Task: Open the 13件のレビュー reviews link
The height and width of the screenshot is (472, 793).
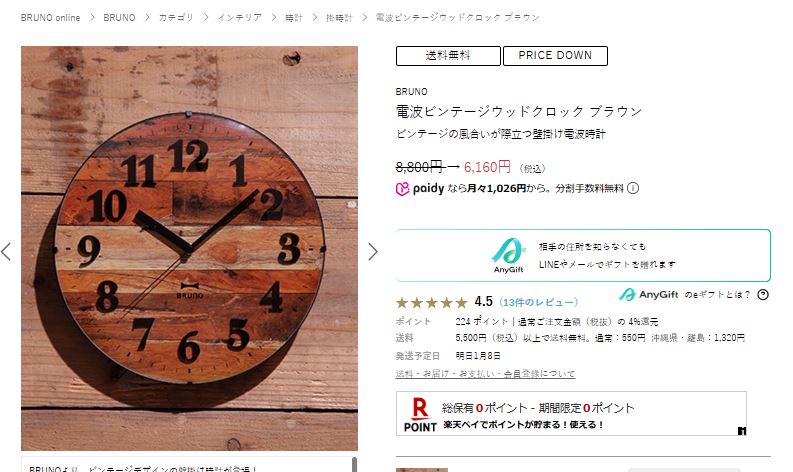Action: point(539,303)
